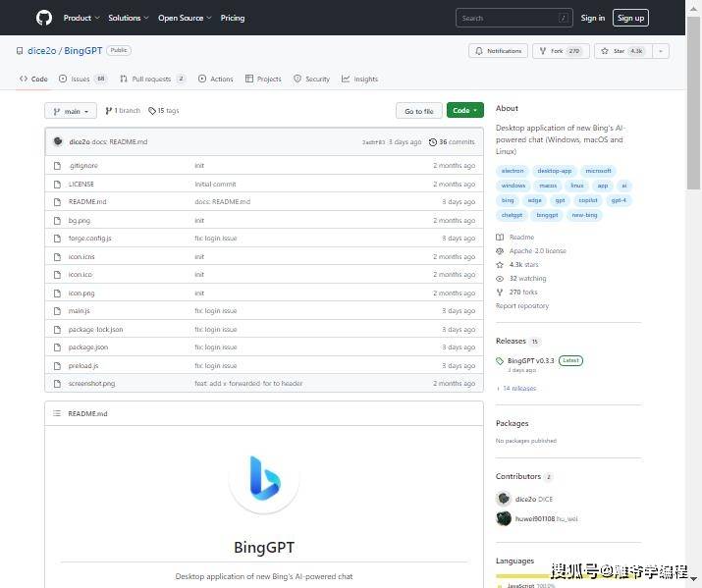The width and height of the screenshot is (702, 588).
Task: Open the main.js file
Action: coord(80,311)
